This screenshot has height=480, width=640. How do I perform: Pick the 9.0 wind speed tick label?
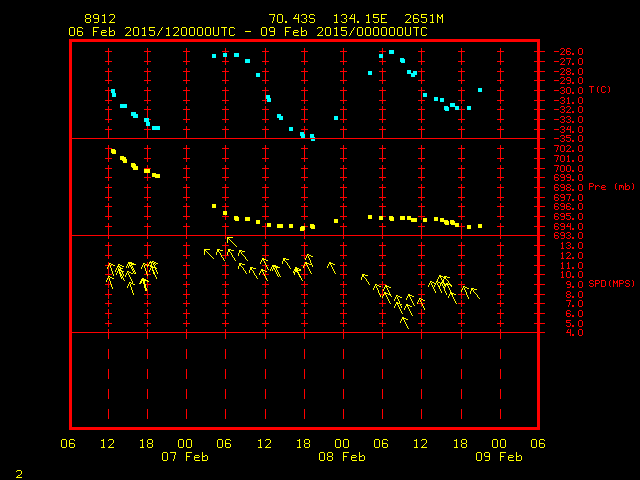pyautogui.click(x=575, y=284)
